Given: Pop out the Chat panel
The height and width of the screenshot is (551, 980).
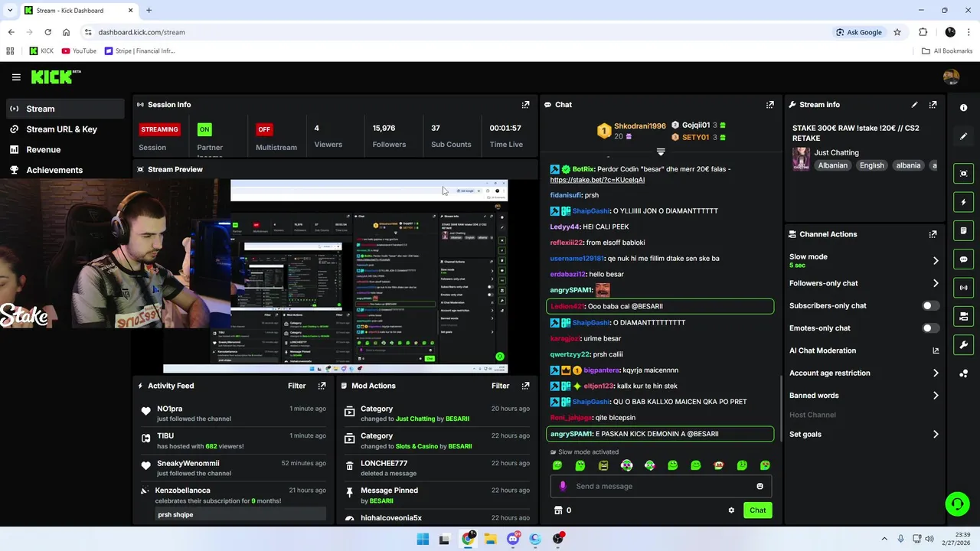Looking at the screenshot, I should pos(769,105).
